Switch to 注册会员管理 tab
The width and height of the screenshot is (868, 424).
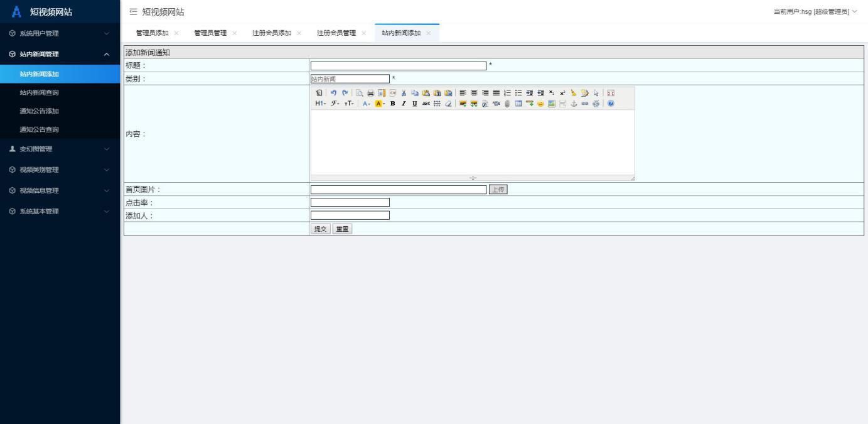[x=336, y=33]
